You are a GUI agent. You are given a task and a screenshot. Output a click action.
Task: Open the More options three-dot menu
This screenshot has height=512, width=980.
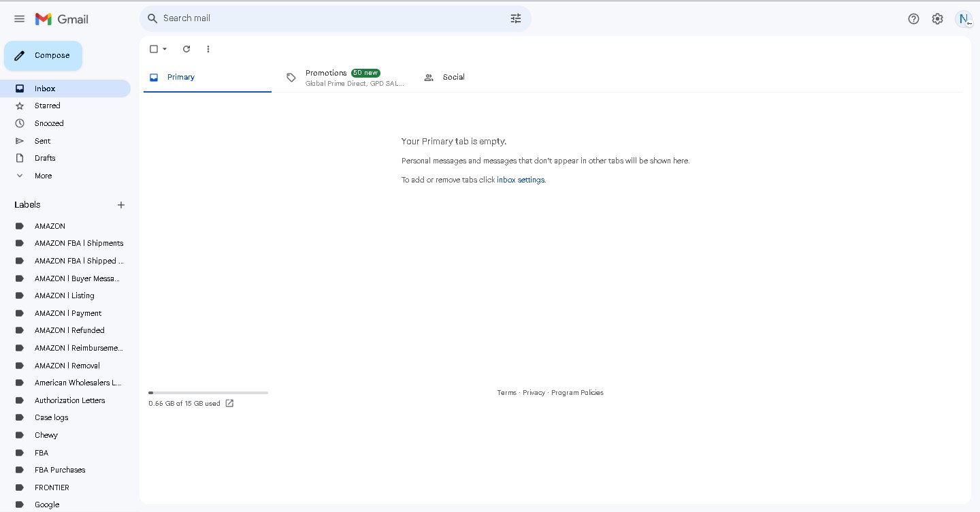point(208,49)
